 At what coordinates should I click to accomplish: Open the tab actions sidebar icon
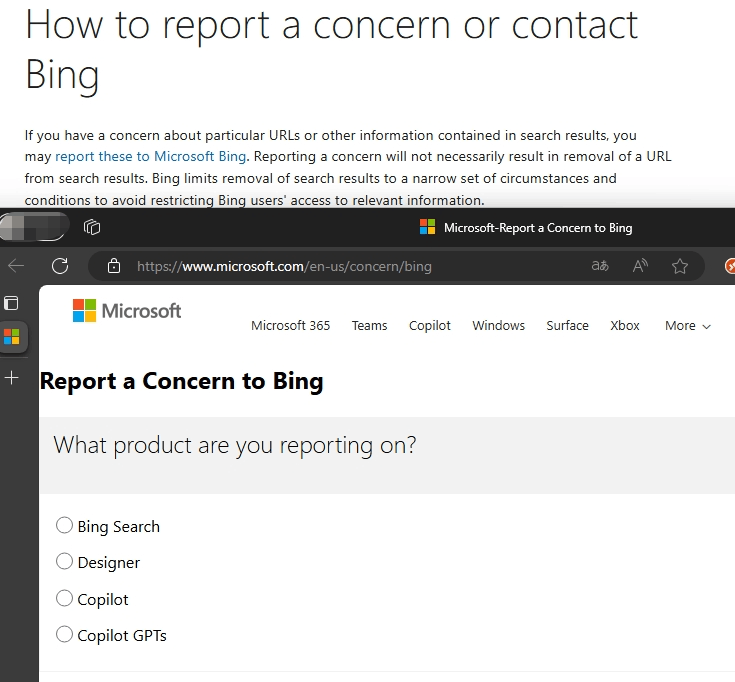pyautogui.click(x=11, y=303)
